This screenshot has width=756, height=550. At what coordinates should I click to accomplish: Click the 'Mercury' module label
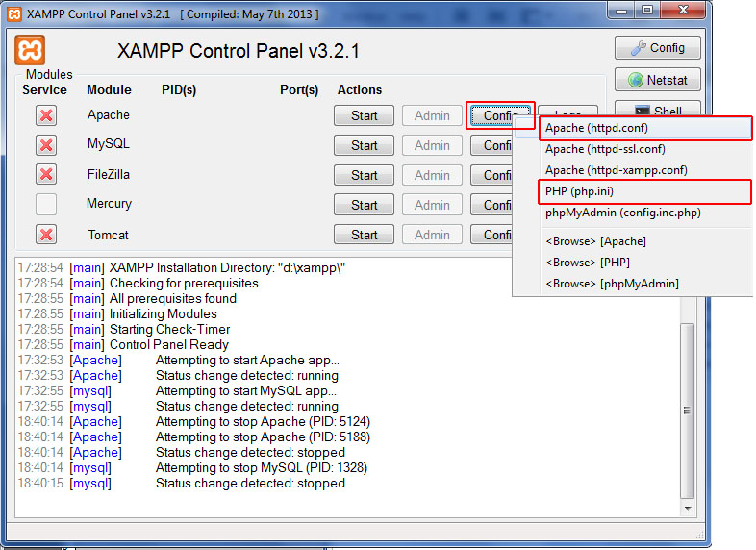(x=109, y=204)
